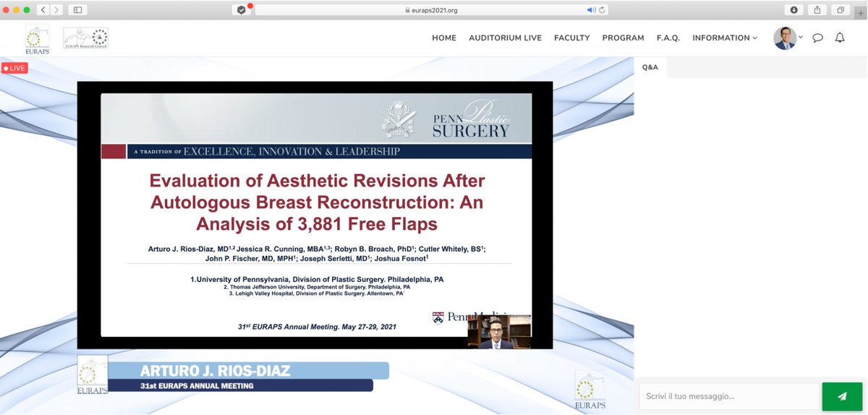868x415 pixels.
Task: Go forward with Safari's forward arrow
Action: pos(57,10)
